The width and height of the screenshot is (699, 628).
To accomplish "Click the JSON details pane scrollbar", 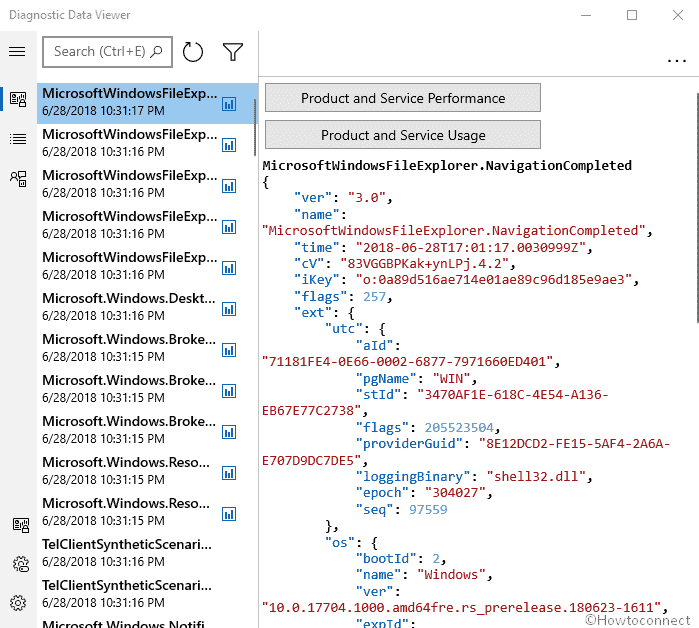I will point(692,200).
